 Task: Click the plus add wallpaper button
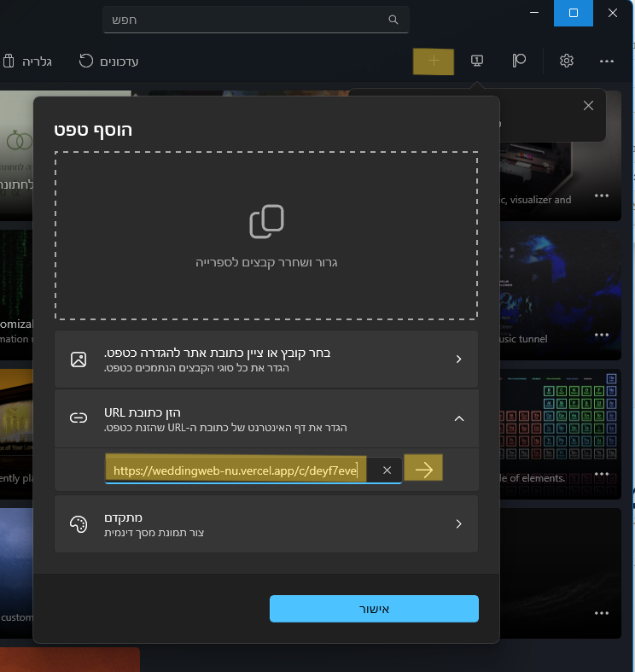[x=434, y=61]
